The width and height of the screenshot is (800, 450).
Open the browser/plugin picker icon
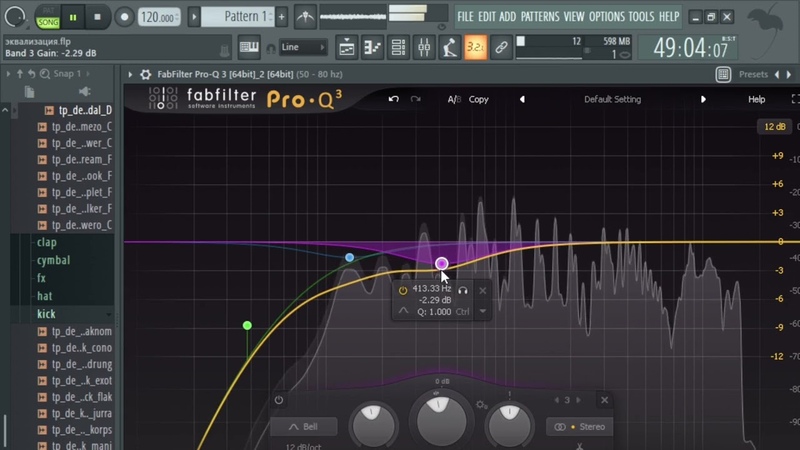449,48
